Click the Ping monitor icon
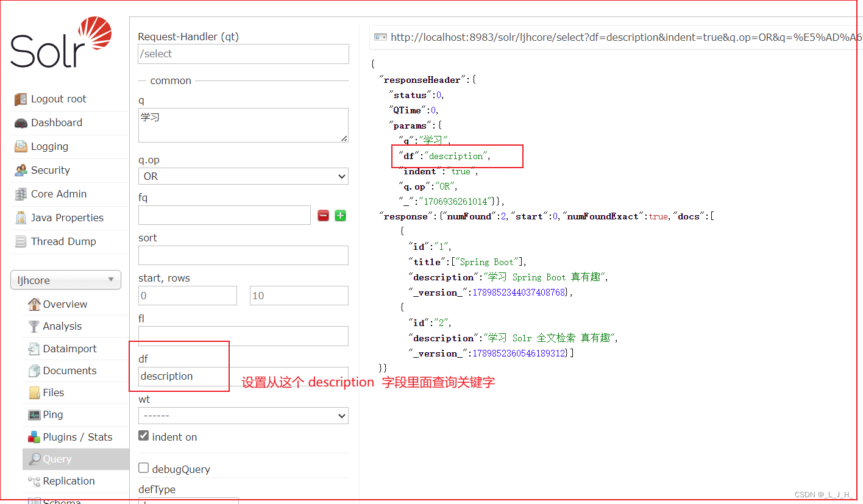This screenshot has height=504, width=863. pos(34,415)
